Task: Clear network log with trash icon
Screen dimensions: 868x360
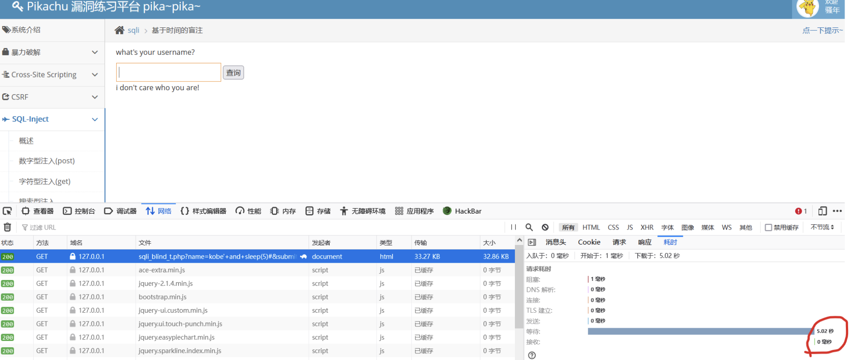Action: tap(8, 227)
